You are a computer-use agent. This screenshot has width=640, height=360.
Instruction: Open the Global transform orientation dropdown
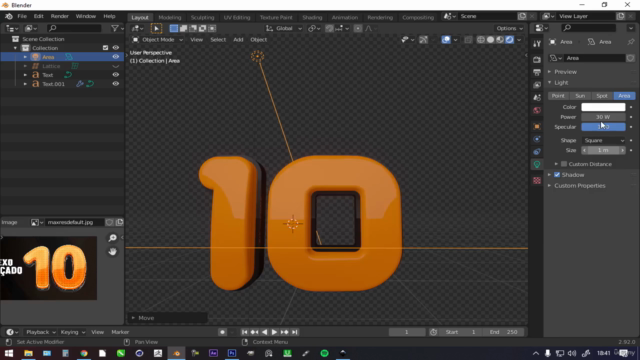click(284, 28)
